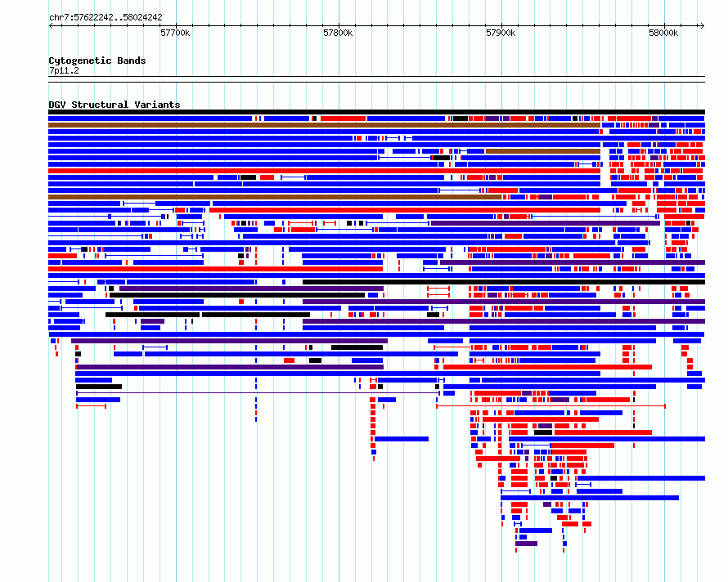Select the long thin red line variant ending near 58000k
The image size is (728, 582).
pos(550,406)
